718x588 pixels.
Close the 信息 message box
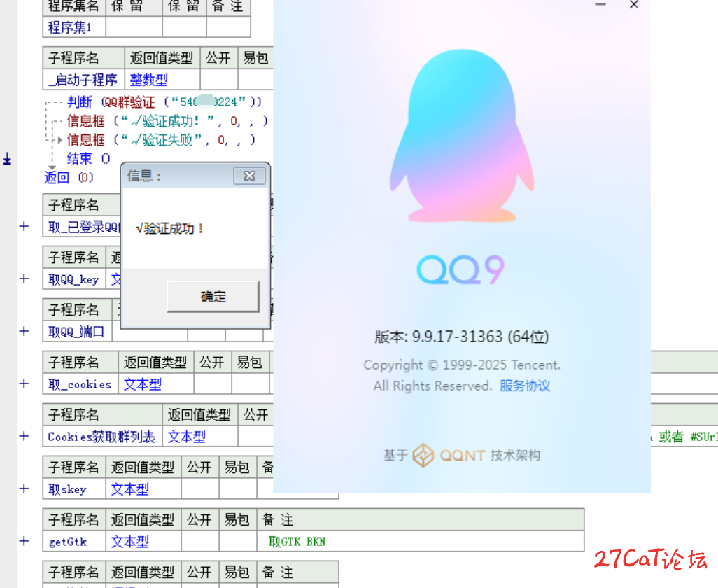tap(249, 176)
